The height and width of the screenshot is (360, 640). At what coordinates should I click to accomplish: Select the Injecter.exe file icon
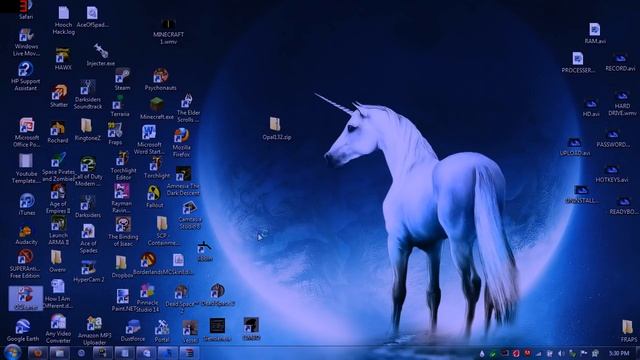[100, 55]
